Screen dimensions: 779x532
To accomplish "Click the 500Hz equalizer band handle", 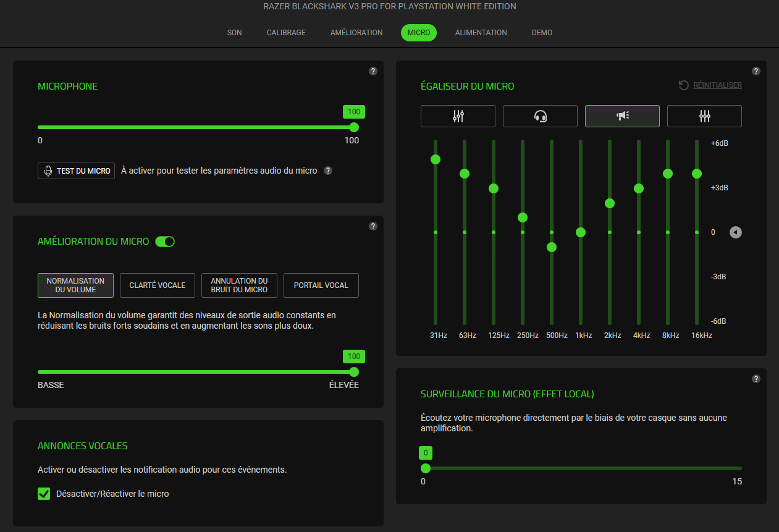I will [x=552, y=247].
